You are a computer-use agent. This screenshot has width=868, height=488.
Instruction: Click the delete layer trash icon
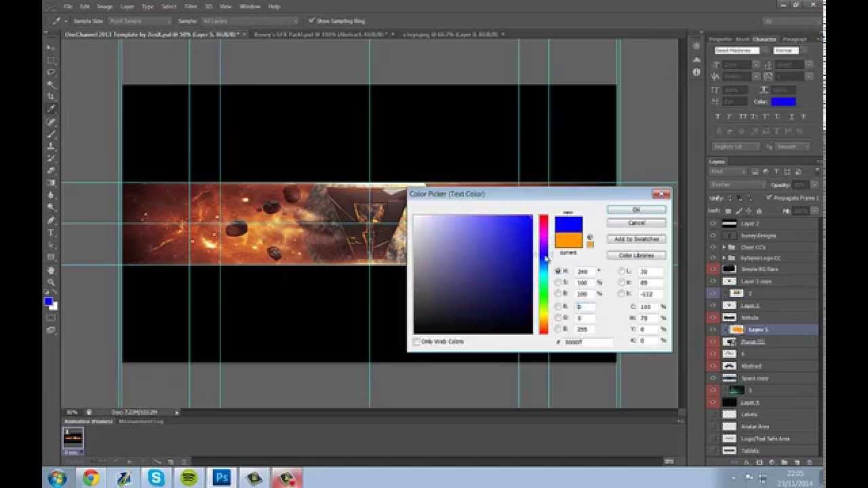[808, 462]
